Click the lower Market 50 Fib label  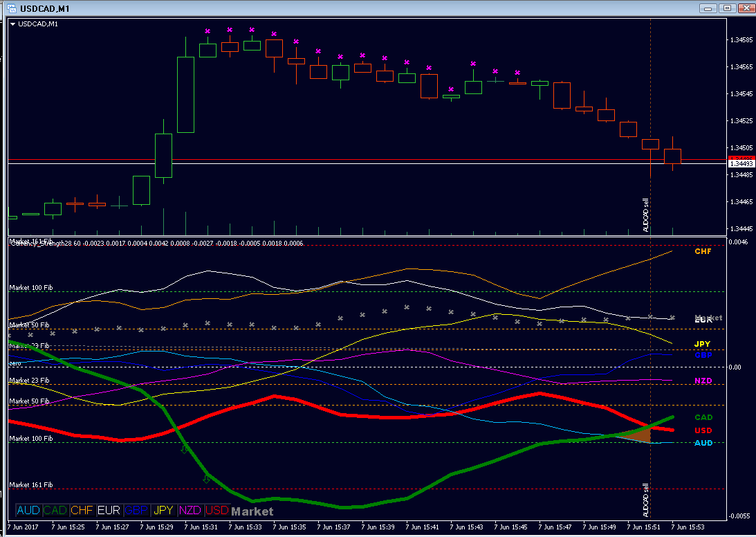click(29, 401)
